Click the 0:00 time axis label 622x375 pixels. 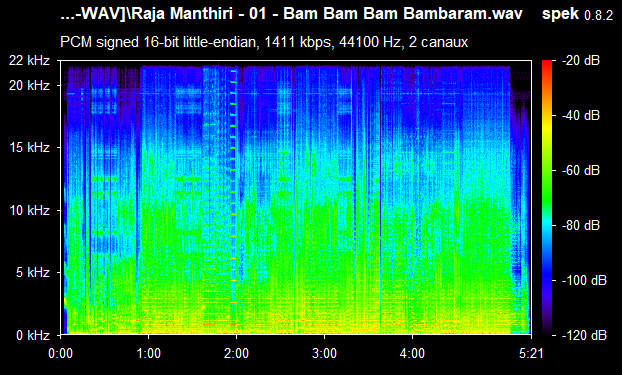pos(61,353)
